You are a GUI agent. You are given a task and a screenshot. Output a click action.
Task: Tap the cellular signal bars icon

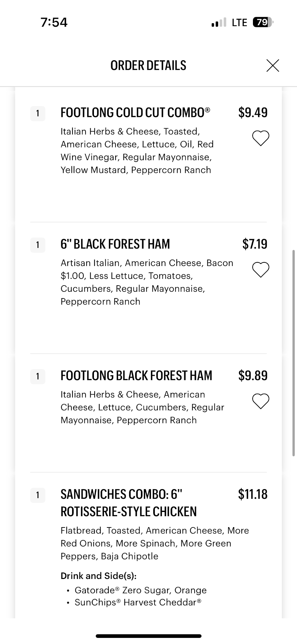tap(219, 23)
